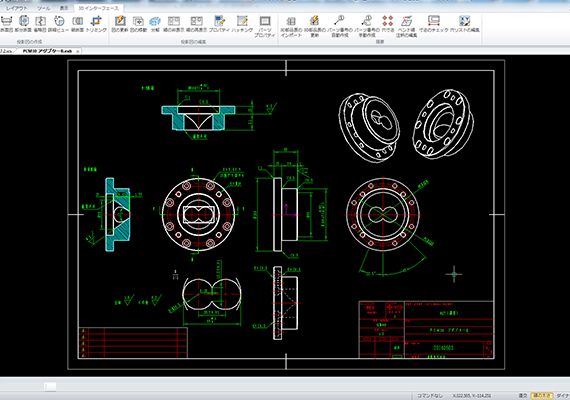Image resolution: width=570 pixels, height=400 pixels.
Task: Click the 破断図 broken view icon
Action: coord(40,24)
